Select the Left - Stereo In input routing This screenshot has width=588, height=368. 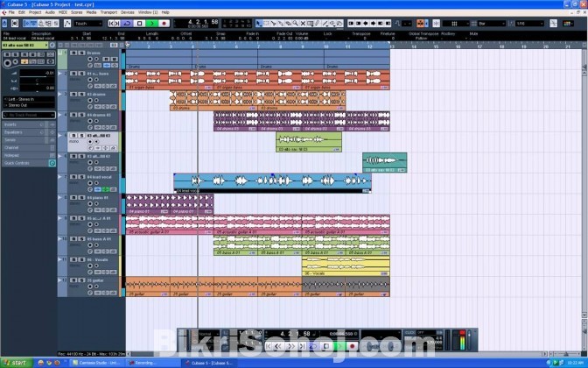click(29, 99)
